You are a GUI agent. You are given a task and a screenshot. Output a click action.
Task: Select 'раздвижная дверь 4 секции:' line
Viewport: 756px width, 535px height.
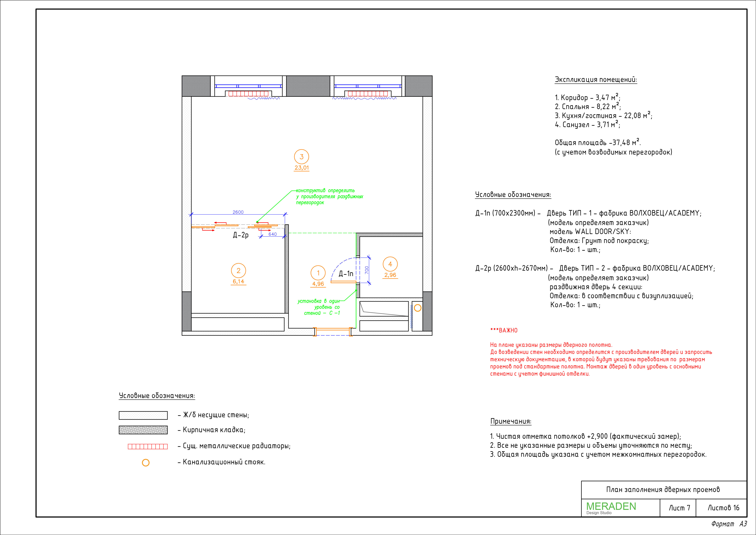[596, 287]
